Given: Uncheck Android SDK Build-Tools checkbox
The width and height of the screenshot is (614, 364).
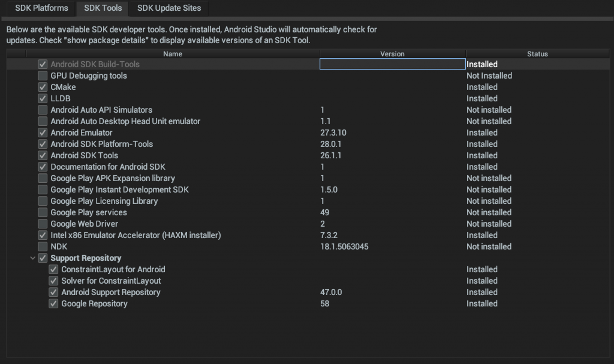Looking at the screenshot, I should coord(43,64).
